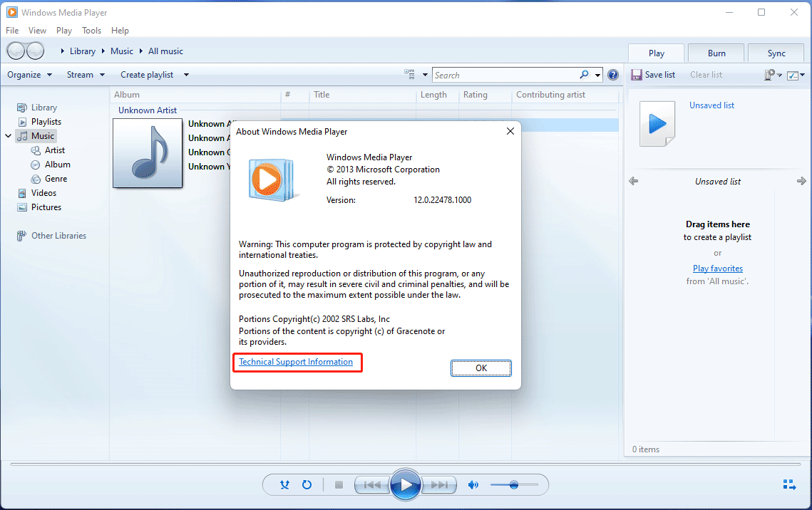Click the Forward navigation arrow
This screenshot has height=510, width=812.
coord(35,51)
